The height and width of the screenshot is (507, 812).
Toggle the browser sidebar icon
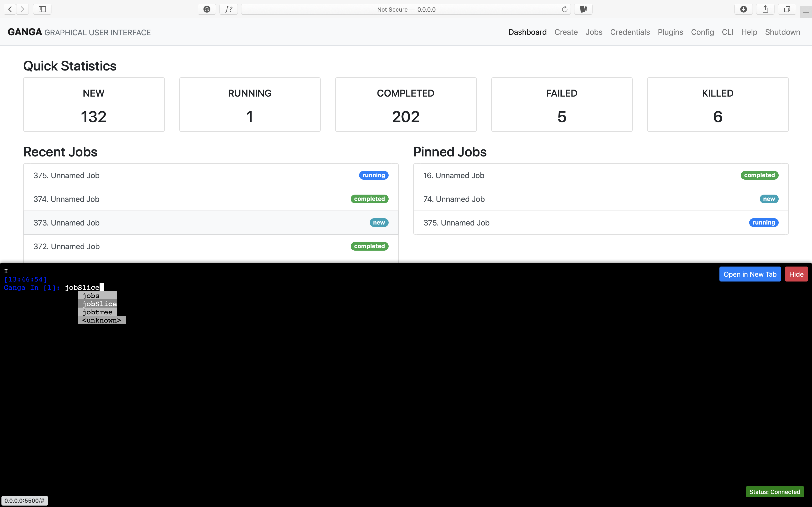(42, 9)
